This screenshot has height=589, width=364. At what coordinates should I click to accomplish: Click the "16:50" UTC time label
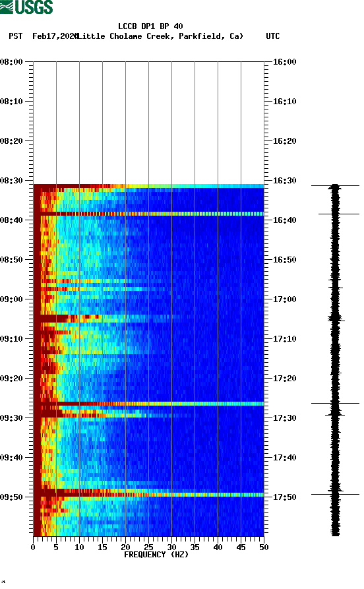(284, 260)
